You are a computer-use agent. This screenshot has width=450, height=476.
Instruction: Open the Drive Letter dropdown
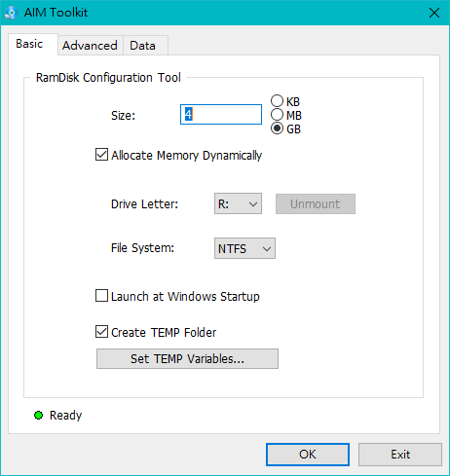point(238,203)
